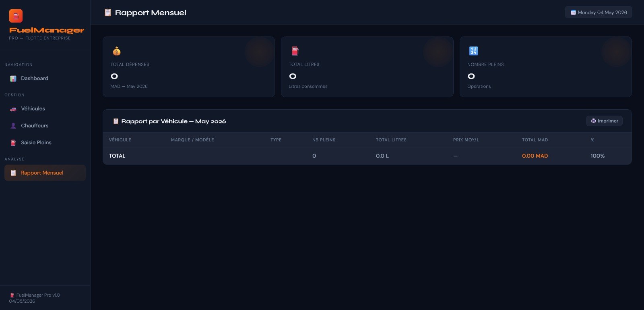The image size is (644, 310).
Task: Click the small fuel icon in the sidebar footer
Action: [x=12, y=295]
